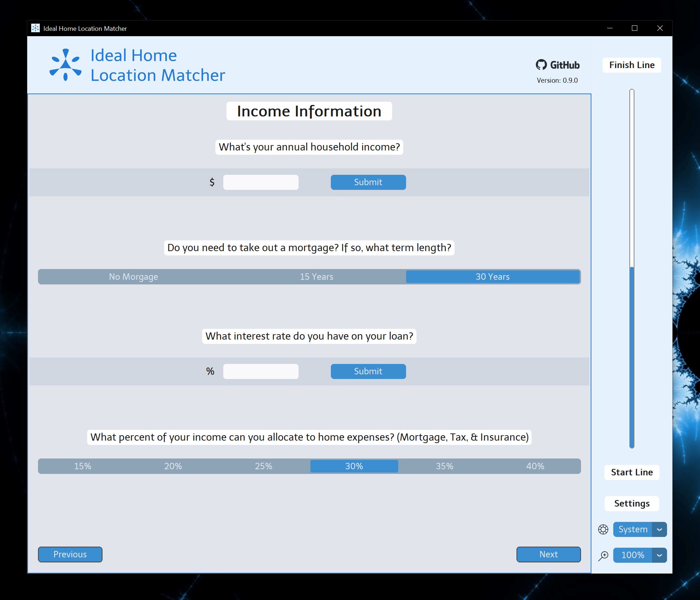Click the percent sign label
This screenshot has width=700, height=600.
click(210, 371)
